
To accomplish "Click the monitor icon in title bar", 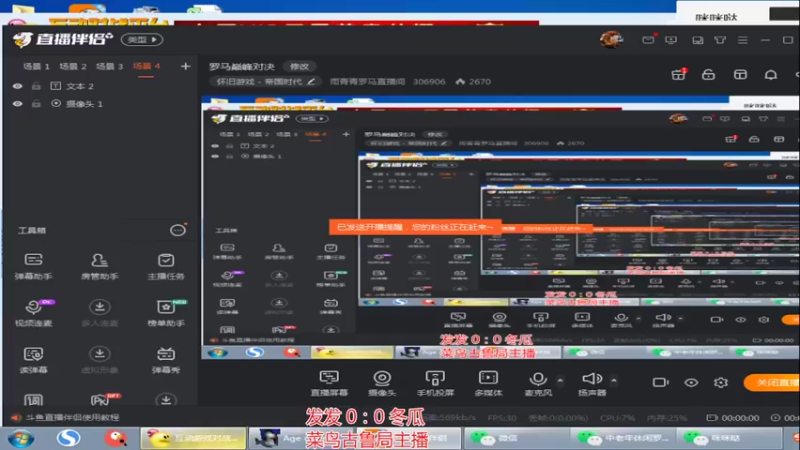I will pyautogui.click(x=671, y=39).
